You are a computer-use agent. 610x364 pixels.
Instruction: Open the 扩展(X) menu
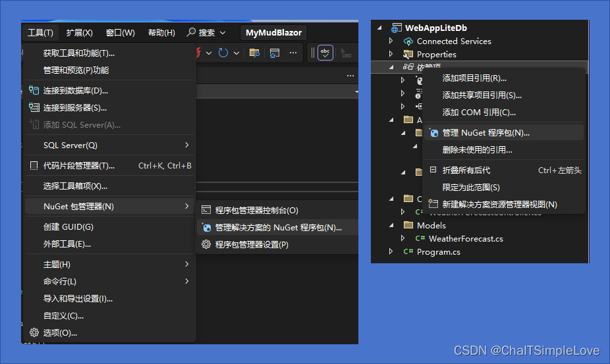79,33
